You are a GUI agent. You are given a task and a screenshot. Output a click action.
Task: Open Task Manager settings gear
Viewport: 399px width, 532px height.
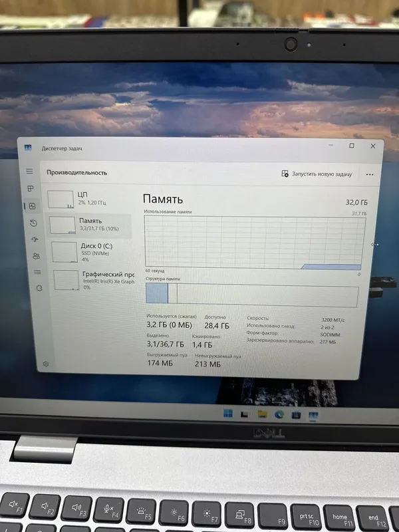coord(46,364)
